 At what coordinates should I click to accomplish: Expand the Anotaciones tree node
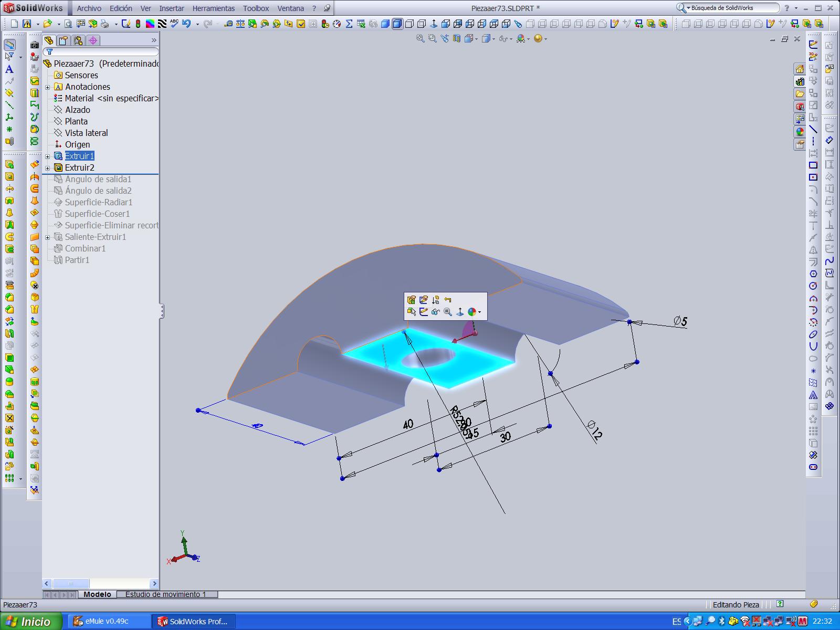click(x=48, y=87)
